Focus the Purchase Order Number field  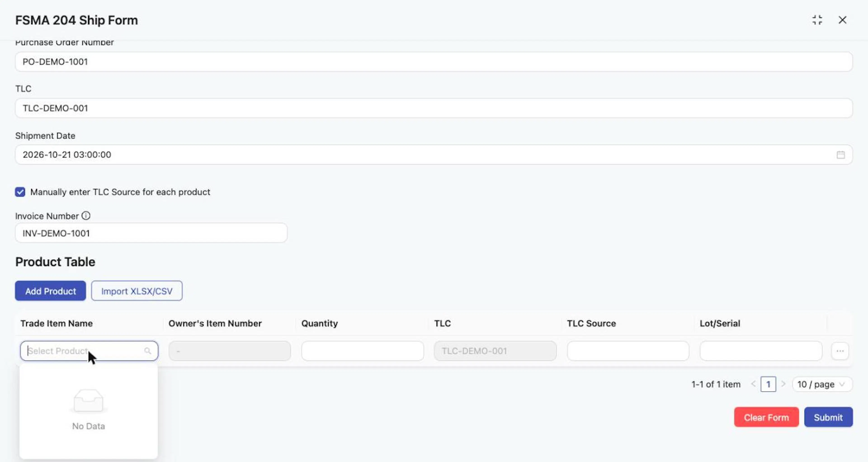pyautogui.click(x=434, y=62)
